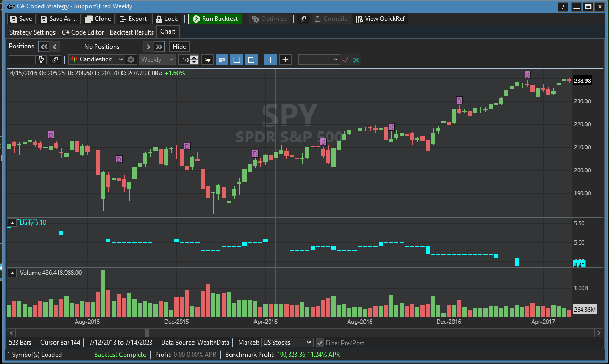The height and width of the screenshot is (364, 609).
Task: Switch to Strategy Settings tab
Action: [32, 32]
